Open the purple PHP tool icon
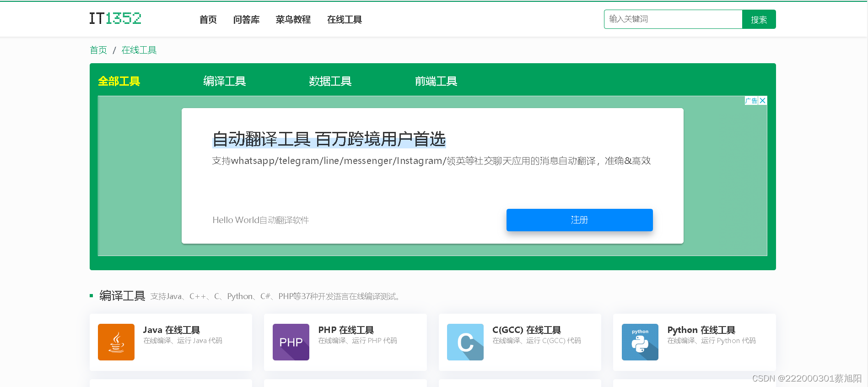868x387 pixels. click(291, 342)
